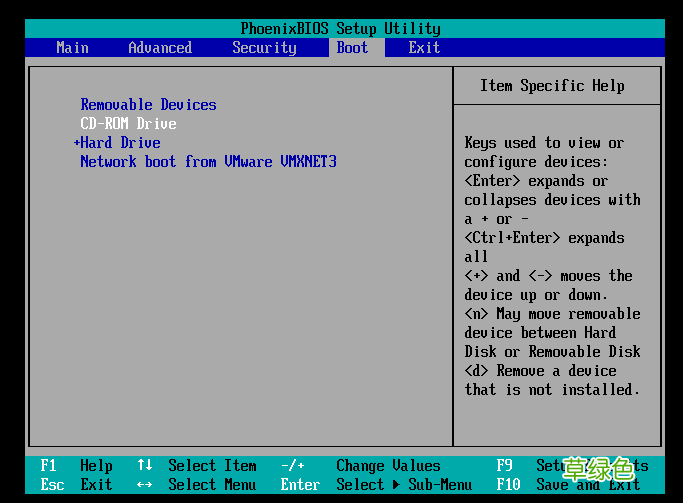Select the Boot tab
This screenshot has height=503, width=683.
click(357, 47)
